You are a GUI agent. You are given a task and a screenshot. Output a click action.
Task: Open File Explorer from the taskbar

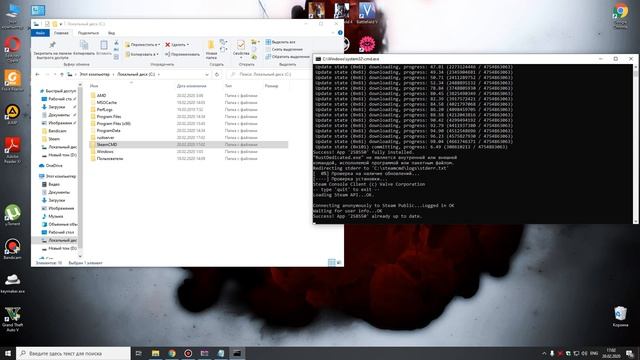pyautogui.click(x=156, y=353)
